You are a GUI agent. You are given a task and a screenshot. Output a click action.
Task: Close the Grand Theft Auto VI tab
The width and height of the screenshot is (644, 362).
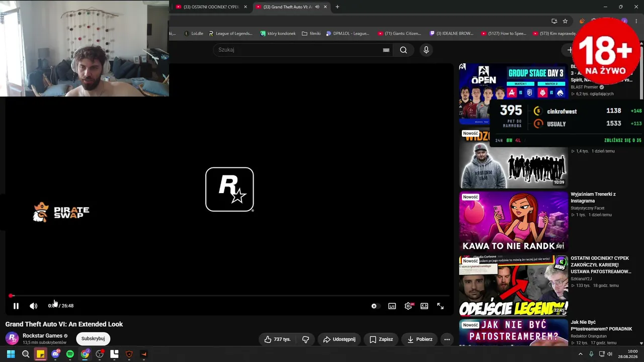pyautogui.click(x=325, y=7)
